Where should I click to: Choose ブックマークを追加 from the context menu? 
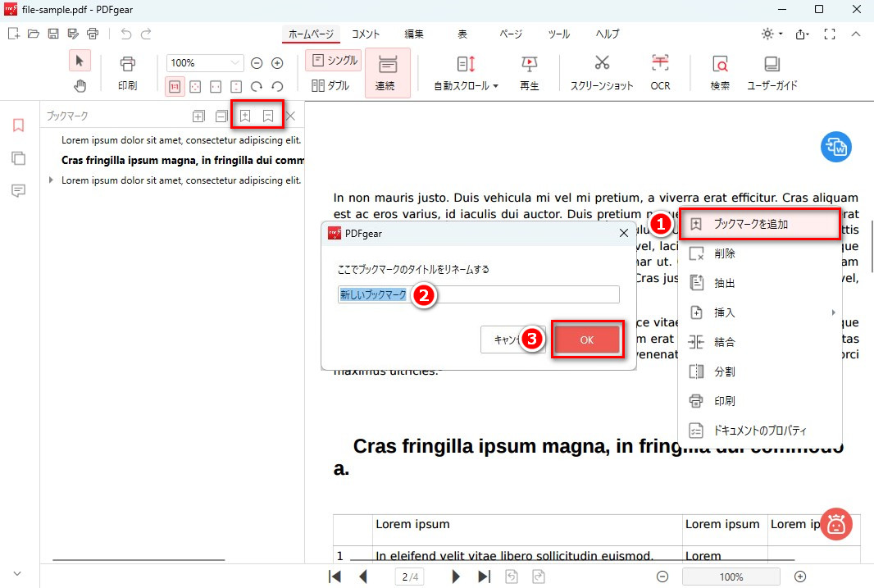(x=760, y=224)
